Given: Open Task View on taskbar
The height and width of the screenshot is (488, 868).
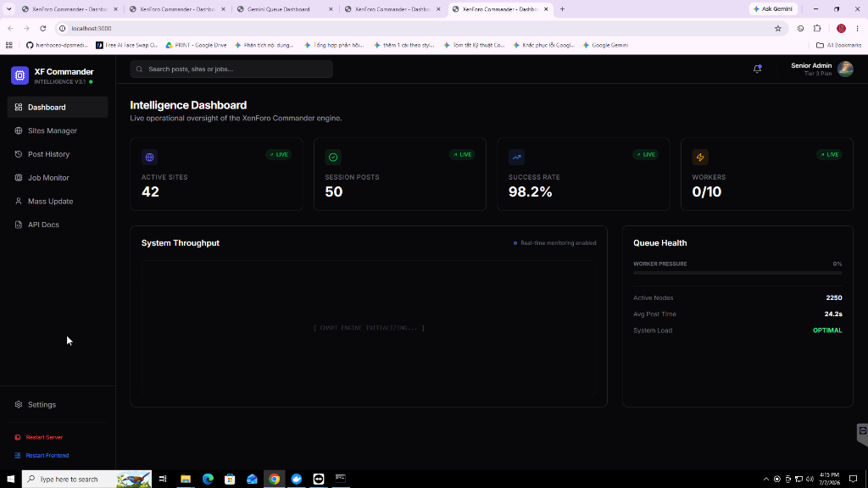Looking at the screenshot, I should click(x=163, y=480).
